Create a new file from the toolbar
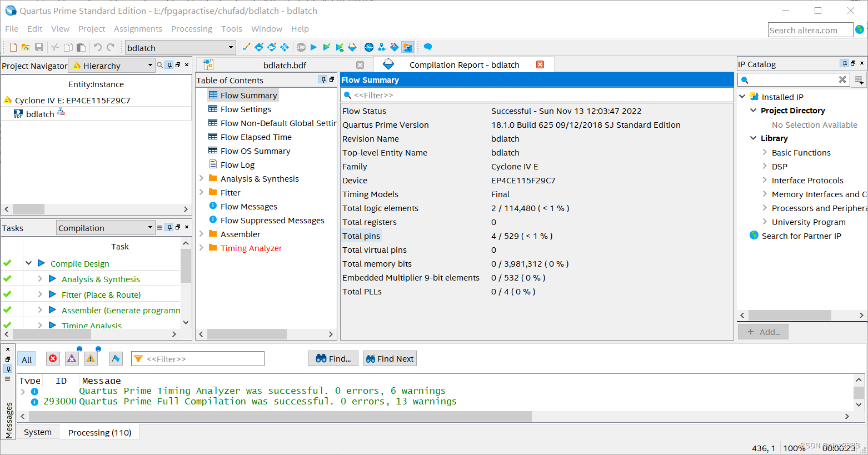Viewport: 868px width, 455px height. pyautogui.click(x=13, y=47)
